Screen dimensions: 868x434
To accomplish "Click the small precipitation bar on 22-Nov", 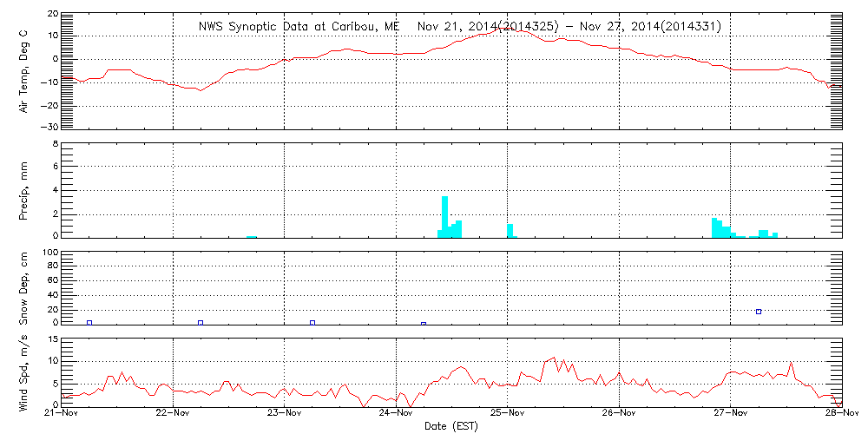I will (252, 236).
